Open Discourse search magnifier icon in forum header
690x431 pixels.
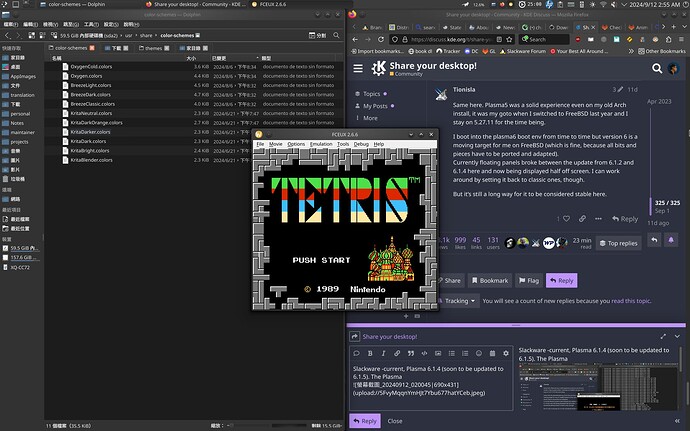coord(657,68)
